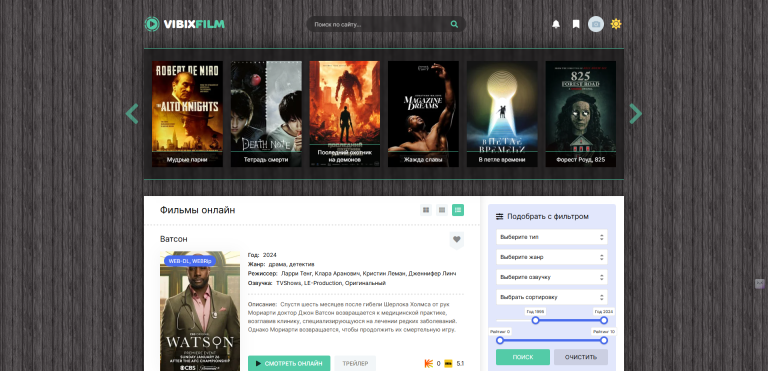Click the year slider maximum handle

(604, 320)
